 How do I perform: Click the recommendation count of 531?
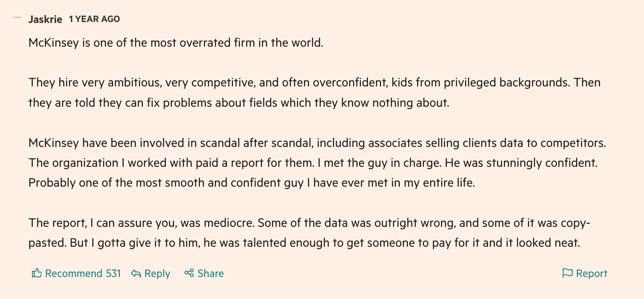click(113, 273)
